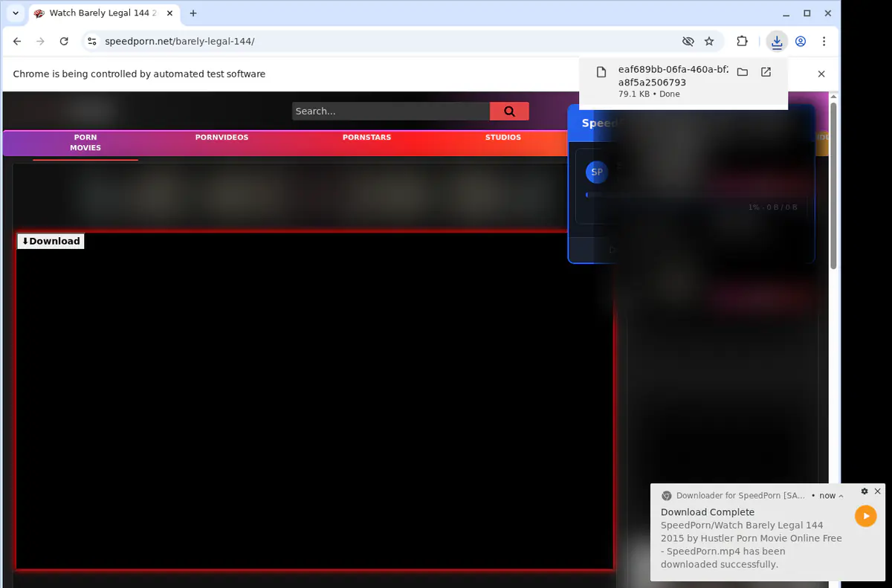892x588 pixels.
Task: Click the site Search... input field
Action: (x=391, y=112)
